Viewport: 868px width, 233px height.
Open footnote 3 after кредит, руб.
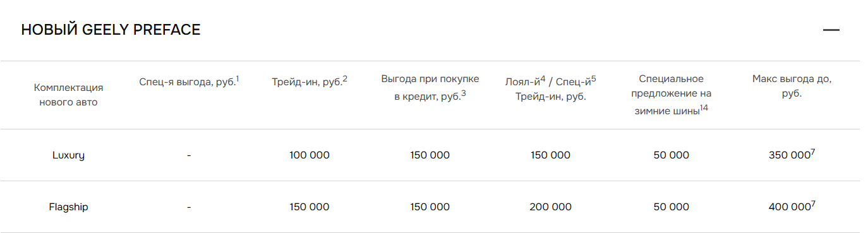[463, 93]
